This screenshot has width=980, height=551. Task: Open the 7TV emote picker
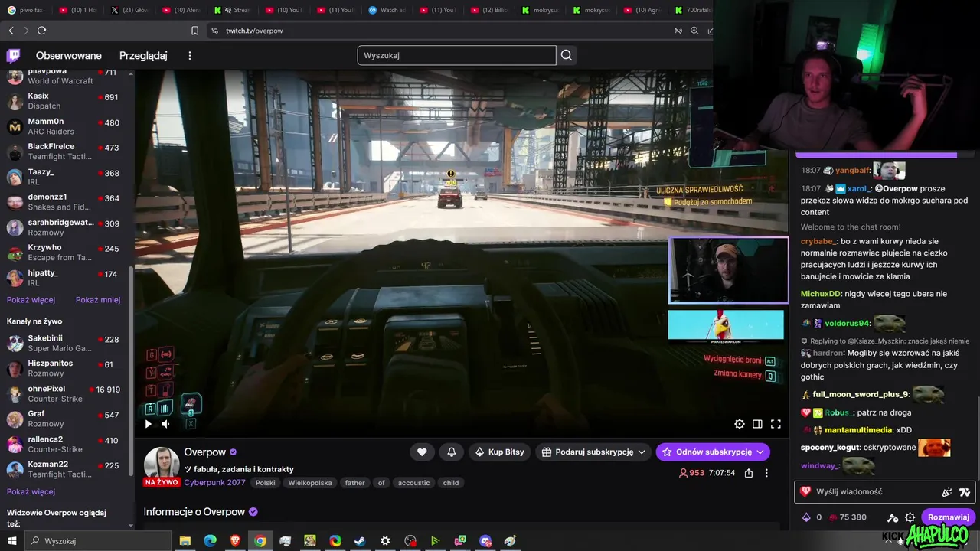click(965, 492)
